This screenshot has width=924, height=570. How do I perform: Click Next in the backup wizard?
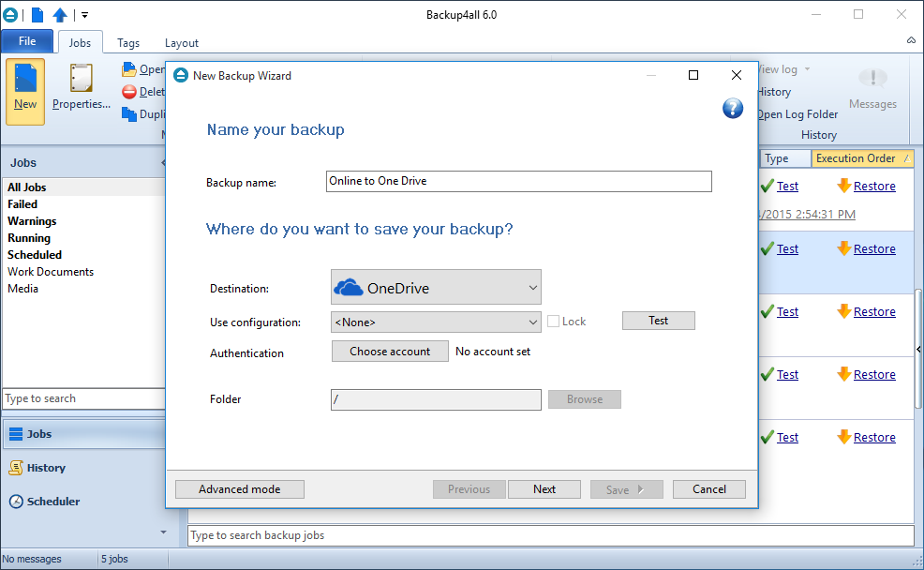click(544, 489)
